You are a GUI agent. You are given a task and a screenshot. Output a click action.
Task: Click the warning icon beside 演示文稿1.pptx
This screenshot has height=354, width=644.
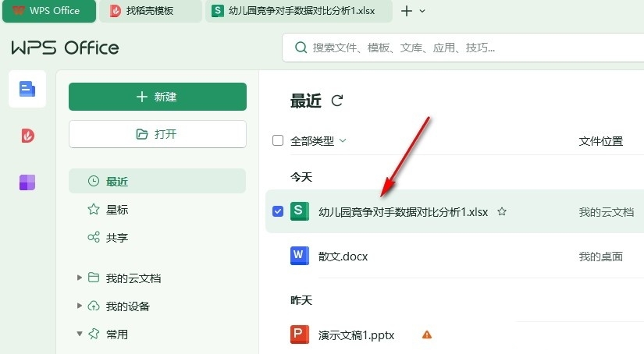427,335
